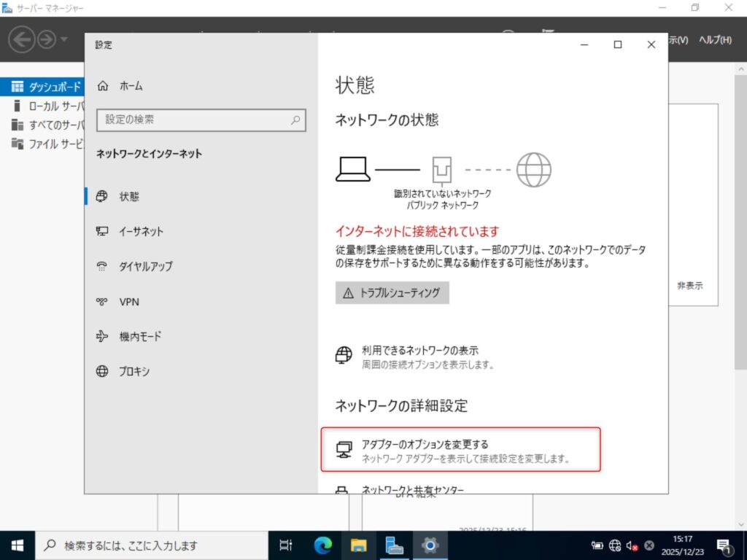
Task: Open the ヘルプ(H) menu
Action: 715,40
